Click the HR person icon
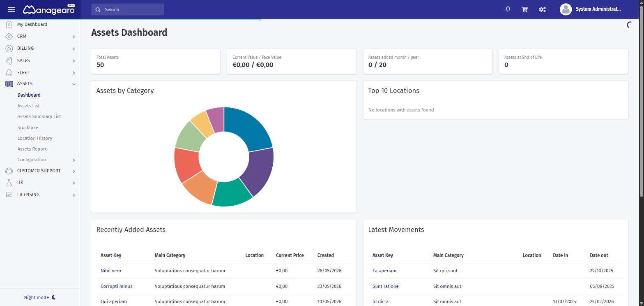The image size is (644, 306). 9,183
